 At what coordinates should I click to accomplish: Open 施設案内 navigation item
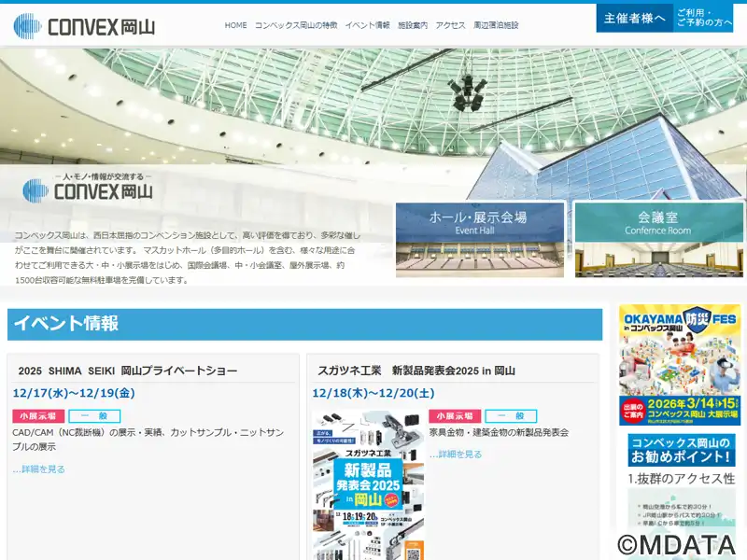[x=413, y=25]
